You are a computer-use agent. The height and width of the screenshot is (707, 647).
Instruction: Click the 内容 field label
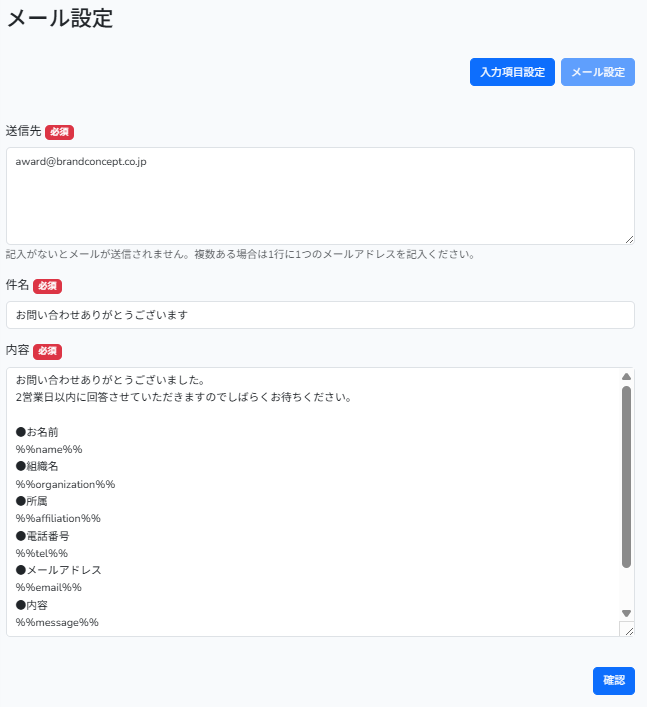click(x=17, y=351)
